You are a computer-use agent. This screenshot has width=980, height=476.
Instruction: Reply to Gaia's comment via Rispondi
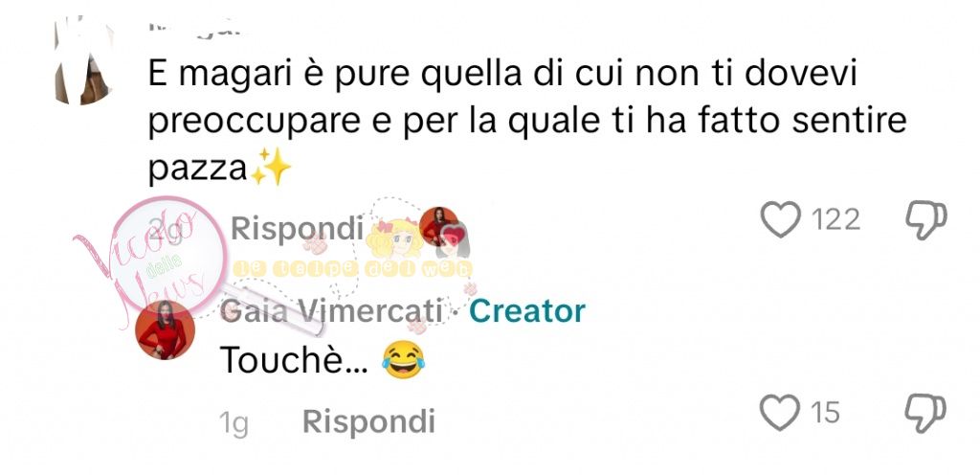[368, 421]
